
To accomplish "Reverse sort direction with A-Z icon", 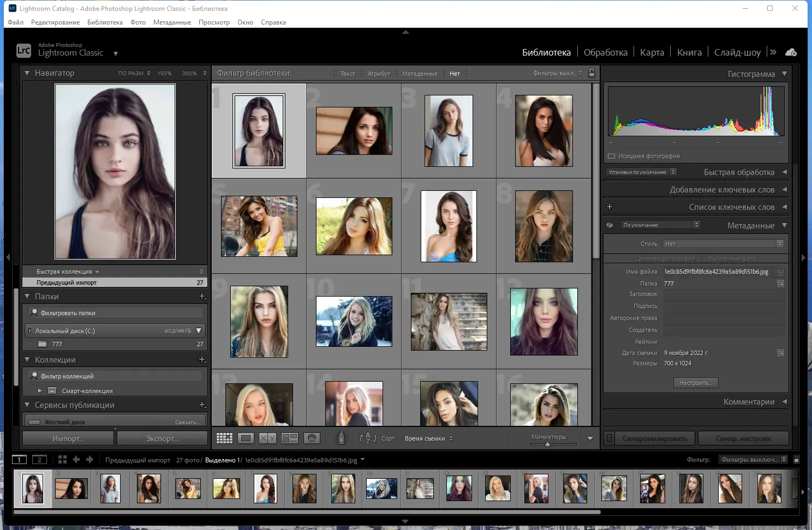I will point(368,438).
